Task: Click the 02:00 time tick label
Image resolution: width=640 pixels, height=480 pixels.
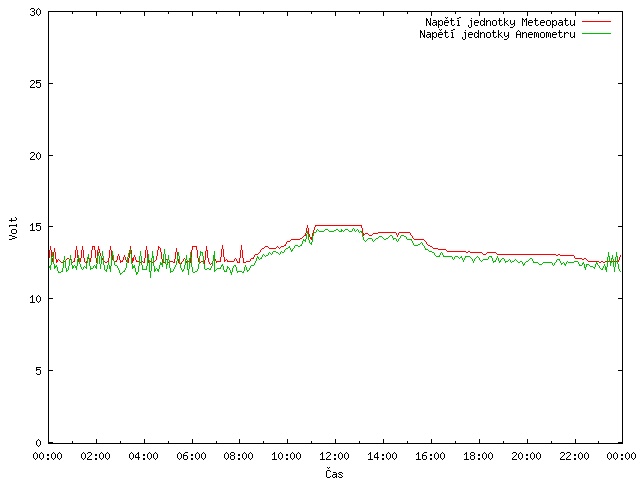Action: click(95, 456)
